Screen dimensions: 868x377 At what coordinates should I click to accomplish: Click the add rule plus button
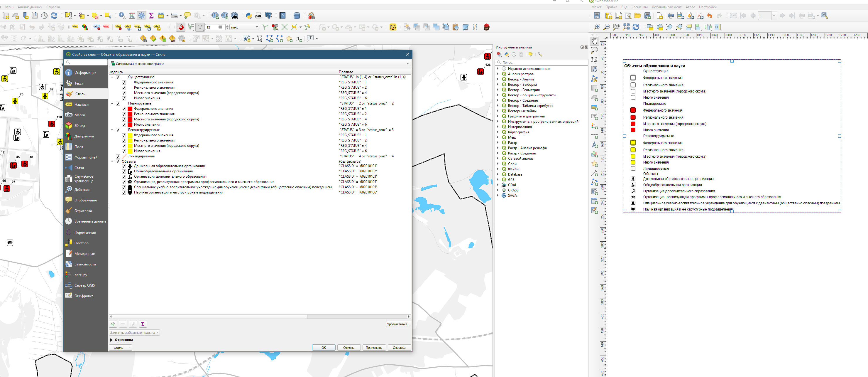point(113,324)
